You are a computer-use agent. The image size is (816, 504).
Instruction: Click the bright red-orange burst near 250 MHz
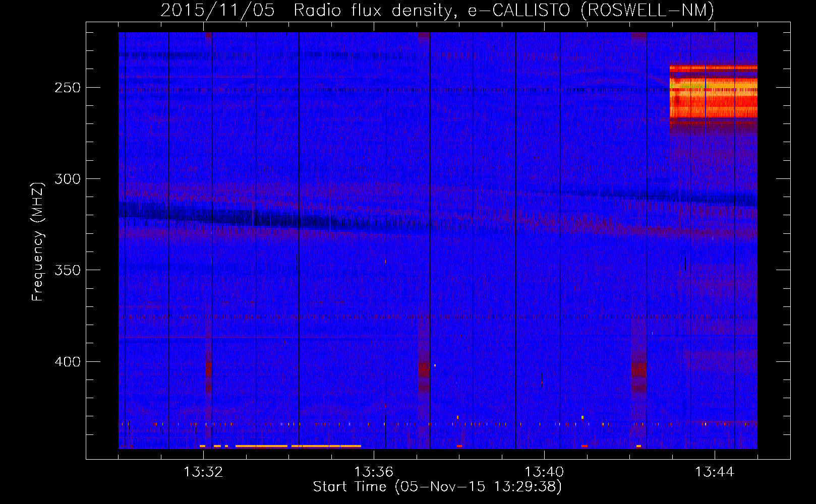713,92
